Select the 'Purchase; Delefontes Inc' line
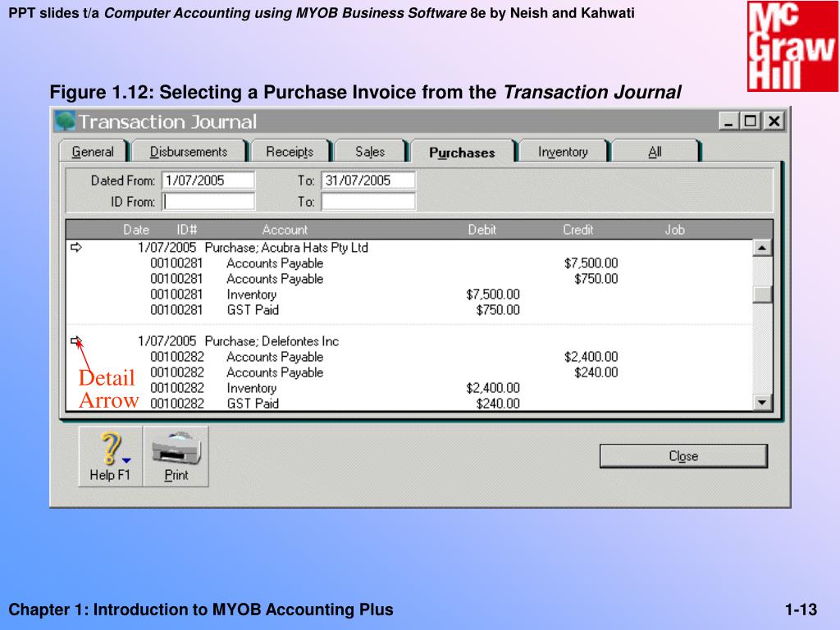840x630 pixels. click(272, 341)
